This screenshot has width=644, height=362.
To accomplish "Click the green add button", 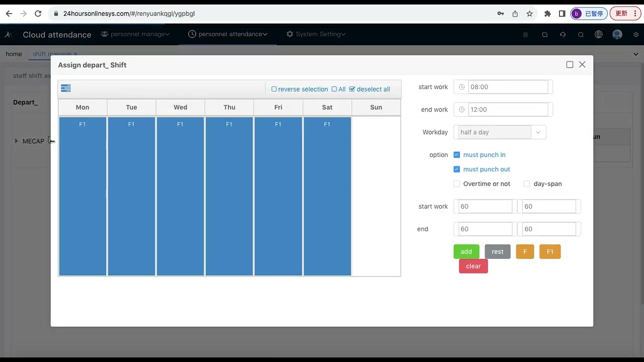I will [x=466, y=252].
